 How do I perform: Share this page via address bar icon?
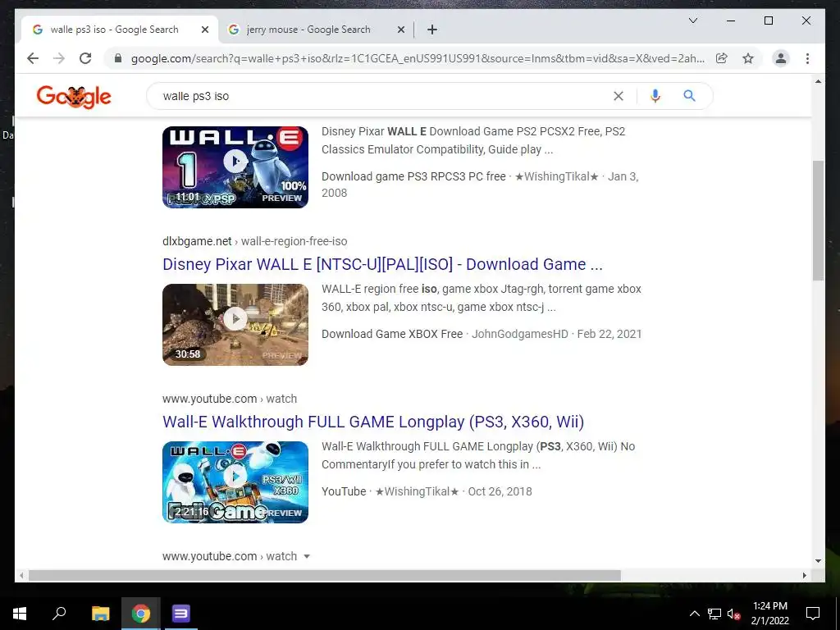pyautogui.click(x=722, y=58)
